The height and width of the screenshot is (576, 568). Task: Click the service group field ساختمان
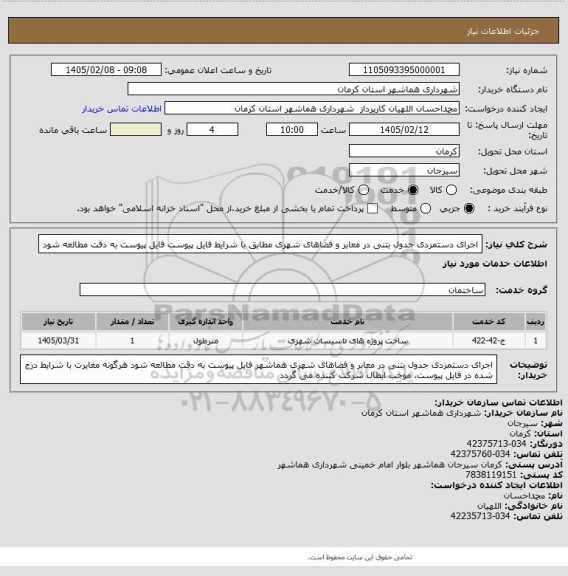pyautogui.click(x=282, y=290)
